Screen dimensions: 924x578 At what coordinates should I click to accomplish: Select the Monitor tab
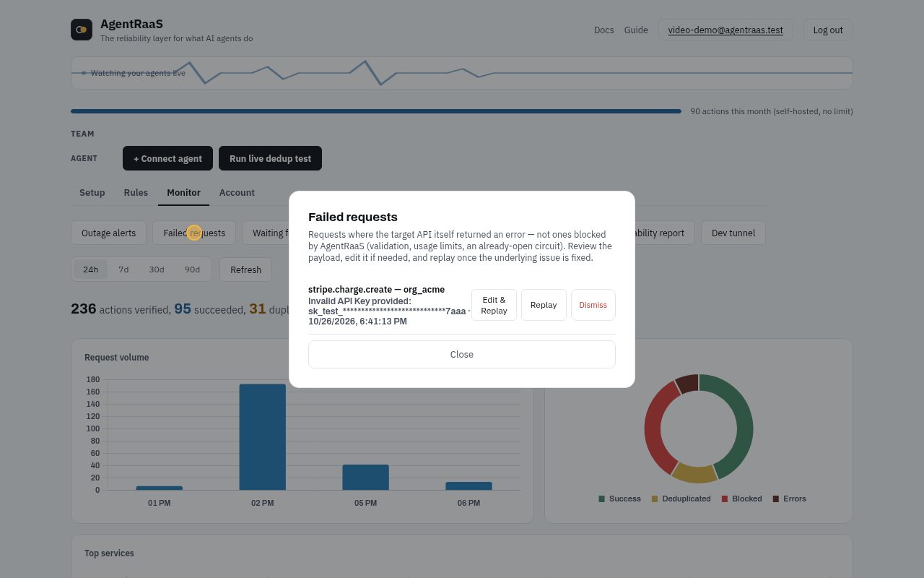[x=183, y=192]
